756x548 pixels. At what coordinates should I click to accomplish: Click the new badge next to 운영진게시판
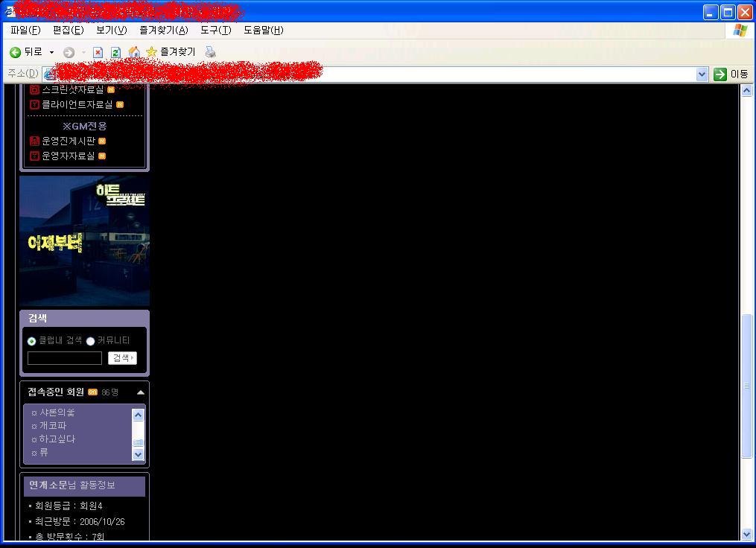click(102, 141)
